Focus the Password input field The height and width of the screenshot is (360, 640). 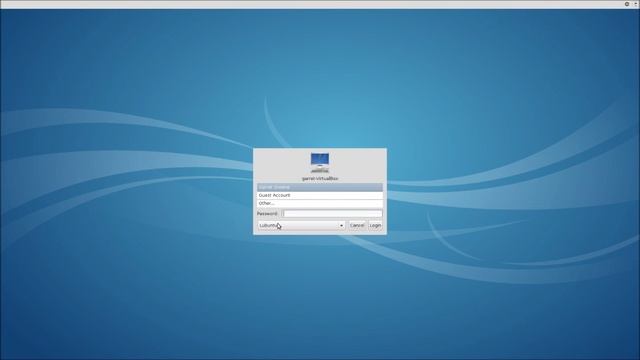tap(332, 213)
